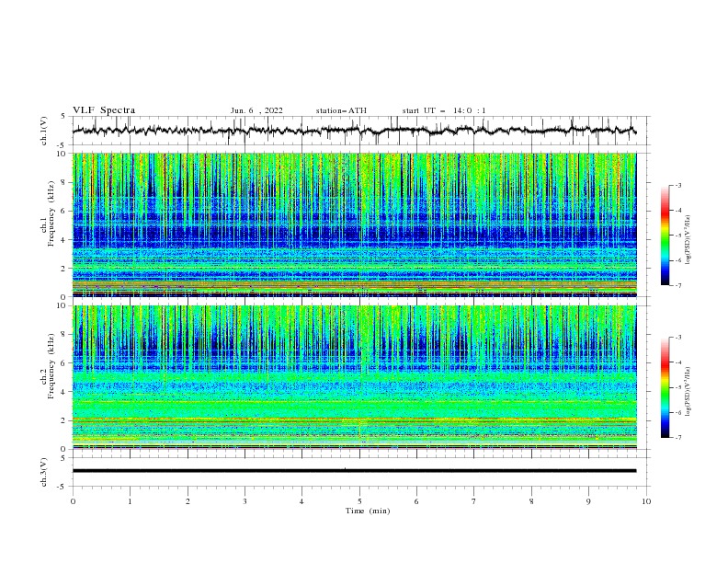Screen dimensions: 728x563
Task: Click the "-3" tick on the ch.1 color bar
Action: point(677,185)
